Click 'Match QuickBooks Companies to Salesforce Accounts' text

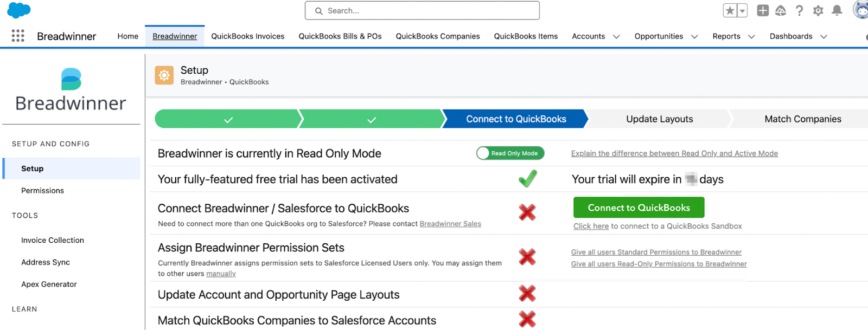(297, 320)
